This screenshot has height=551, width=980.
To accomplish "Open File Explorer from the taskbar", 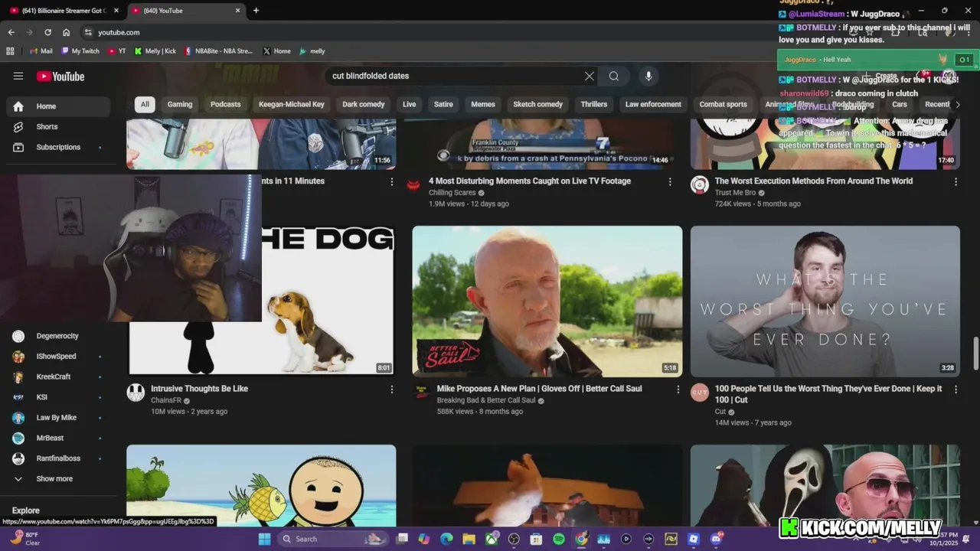I will click(x=469, y=539).
